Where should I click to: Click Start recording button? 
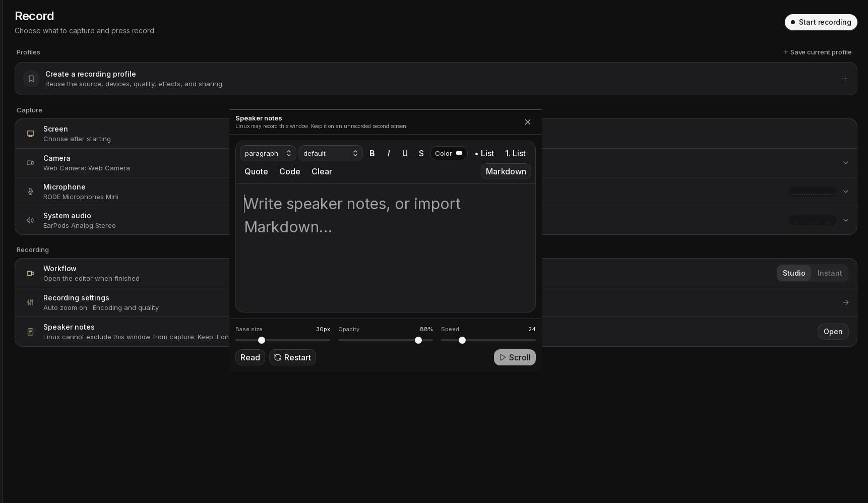[x=821, y=22]
